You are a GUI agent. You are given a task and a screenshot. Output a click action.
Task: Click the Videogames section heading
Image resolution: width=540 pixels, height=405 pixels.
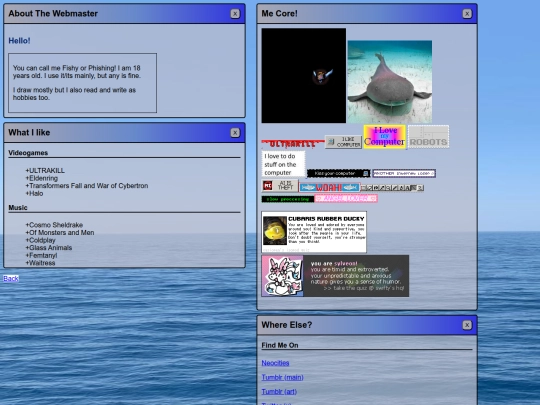pos(28,153)
